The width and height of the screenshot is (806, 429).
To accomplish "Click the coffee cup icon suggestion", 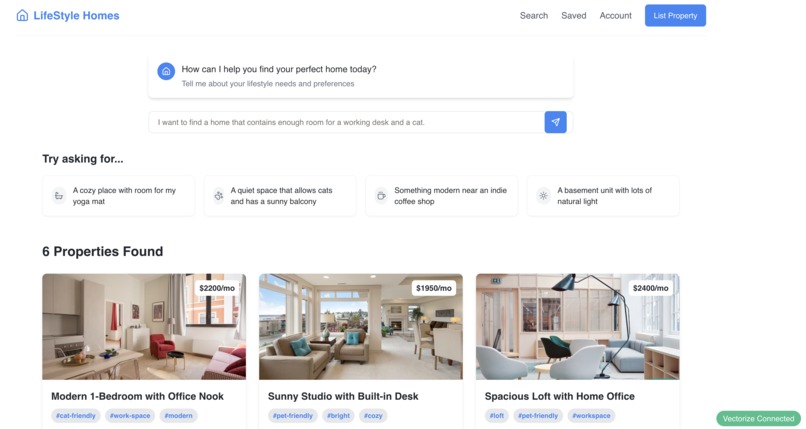I will point(381,196).
